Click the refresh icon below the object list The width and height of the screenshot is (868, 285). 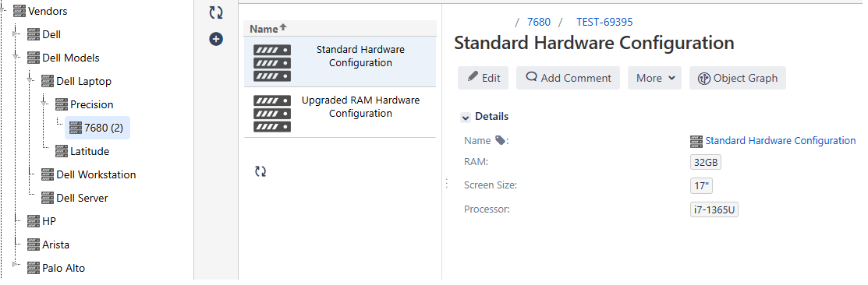coord(260,171)
